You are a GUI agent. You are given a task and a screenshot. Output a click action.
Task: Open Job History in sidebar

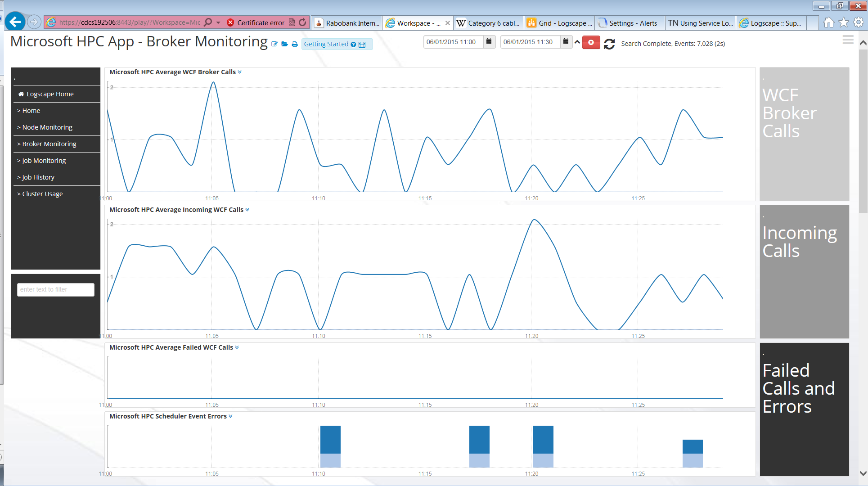click(38, 177)
